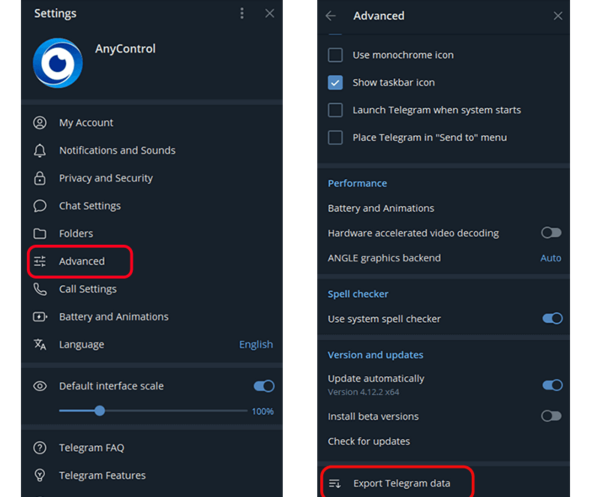Click Check for updates

[x=369, y=442]
